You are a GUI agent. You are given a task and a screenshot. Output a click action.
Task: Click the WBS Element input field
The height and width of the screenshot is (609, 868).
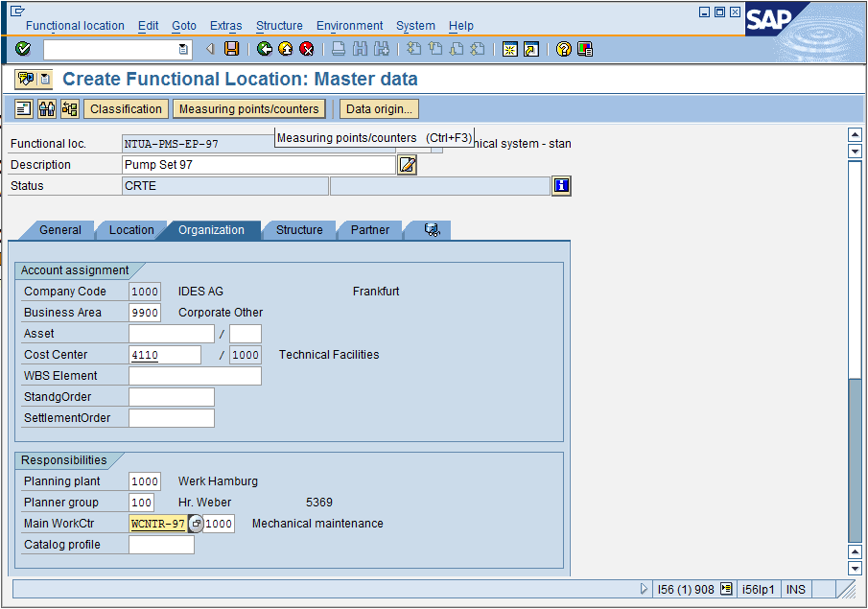(195, 376)
